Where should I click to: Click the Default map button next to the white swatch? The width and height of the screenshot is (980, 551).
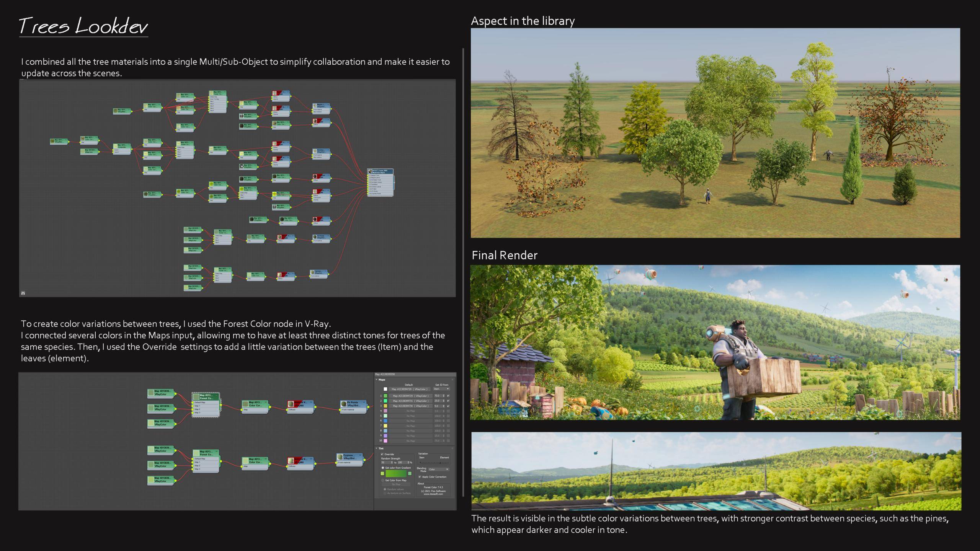(410, 389)
